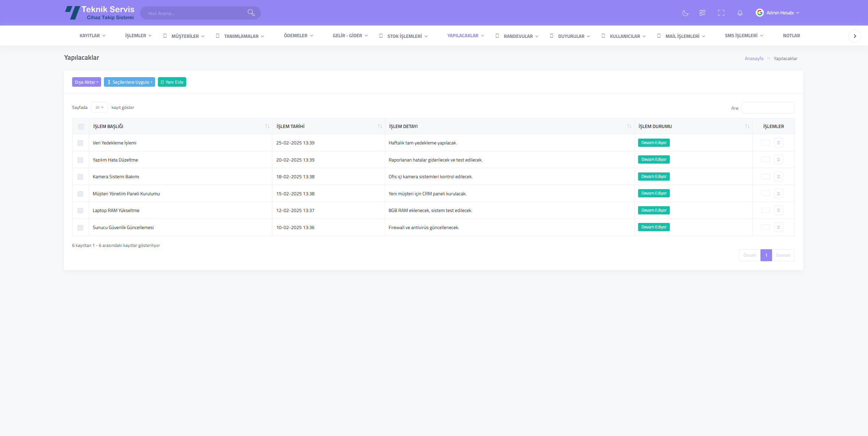
Task: Check the select-all checkbox in table header
Action: [x=81, y=127]
